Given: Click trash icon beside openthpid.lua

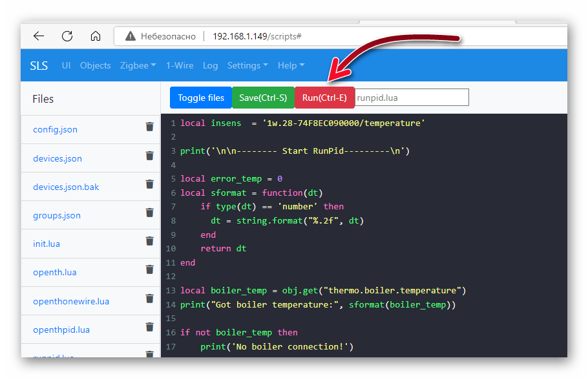Looking at the screenshot, I should point(149,327).
